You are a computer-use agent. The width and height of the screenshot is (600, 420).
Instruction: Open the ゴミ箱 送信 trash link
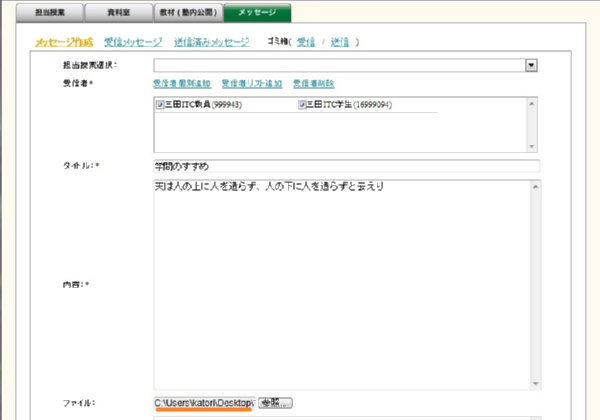(x=338, y=42)
